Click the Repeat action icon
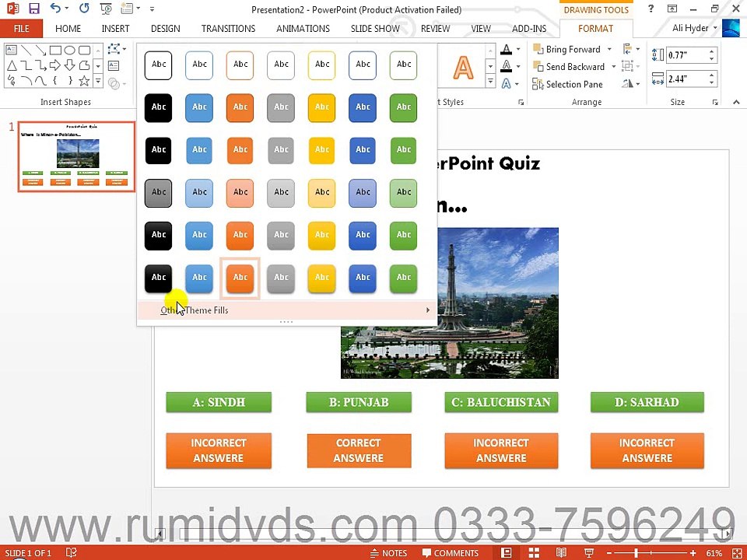 click(84, 8)
